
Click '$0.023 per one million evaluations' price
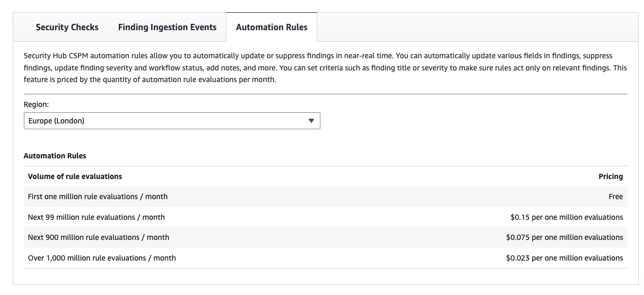coord(564,258)
